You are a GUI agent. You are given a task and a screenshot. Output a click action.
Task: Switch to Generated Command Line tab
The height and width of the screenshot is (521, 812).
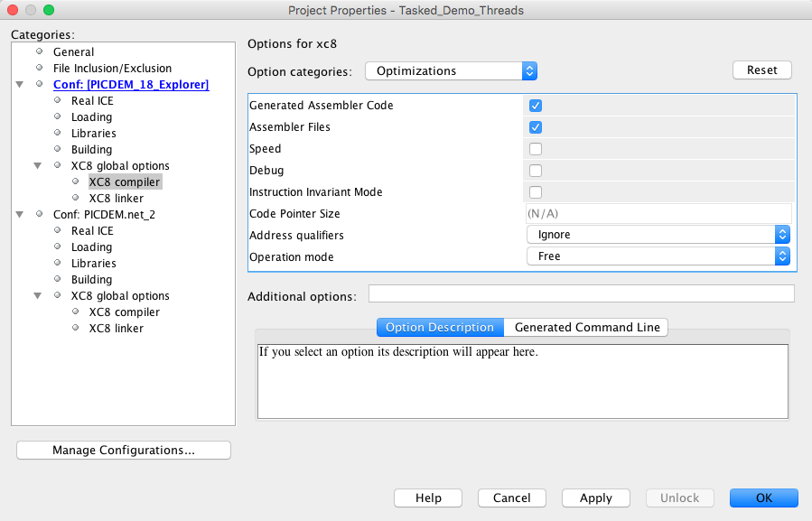click(x=586, y=328)
